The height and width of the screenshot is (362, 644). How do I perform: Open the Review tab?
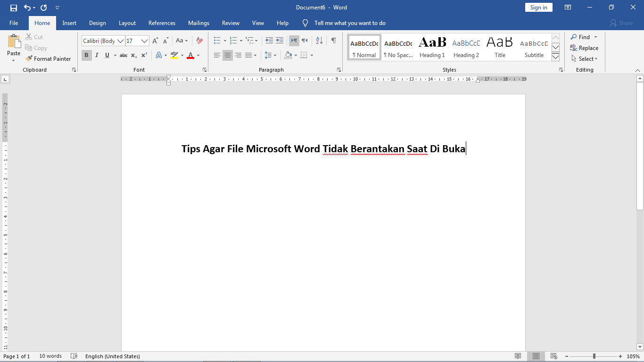tap(231, 23)
